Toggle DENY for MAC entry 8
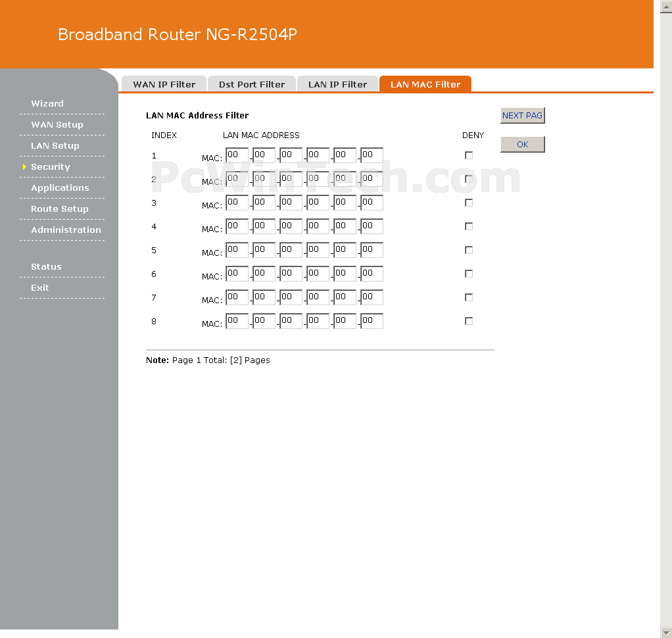This screenshot has height=638, width=672. tap(469, 321)
